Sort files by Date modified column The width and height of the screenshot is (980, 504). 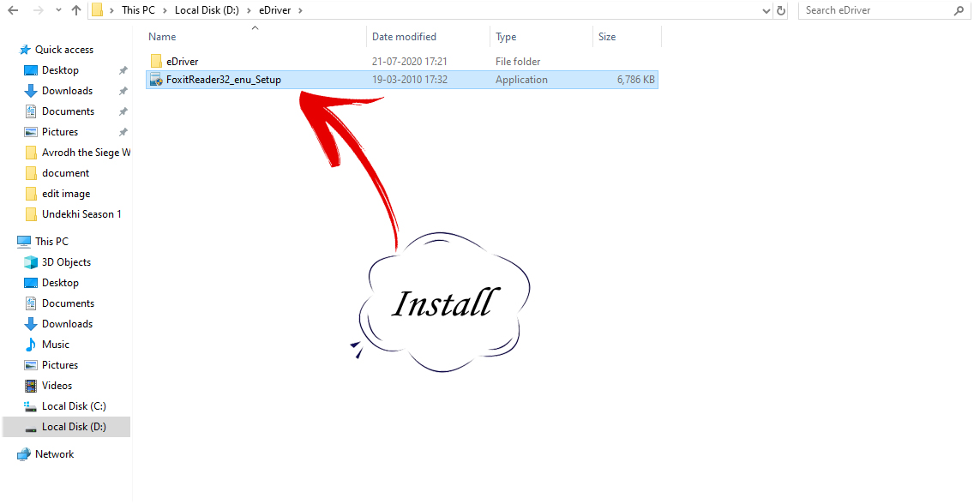pos(404,37)
